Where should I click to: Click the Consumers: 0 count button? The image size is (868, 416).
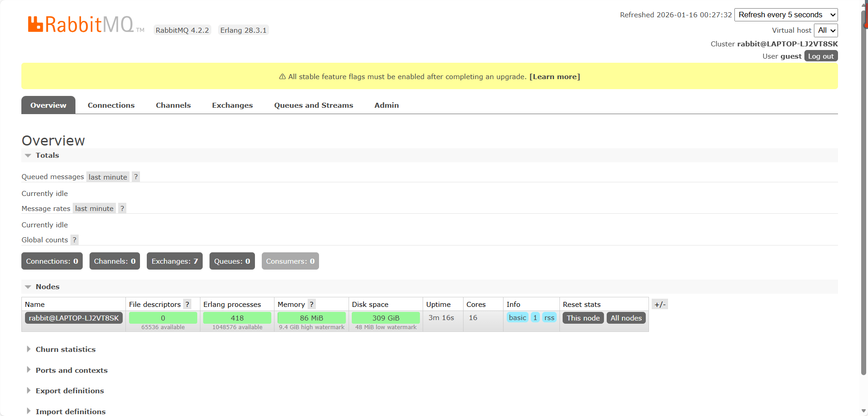point(290,261)
